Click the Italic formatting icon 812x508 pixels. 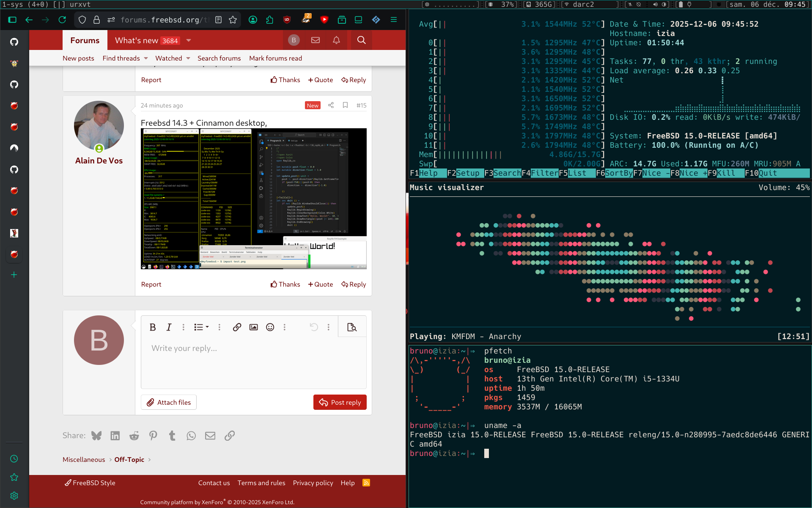169,327
